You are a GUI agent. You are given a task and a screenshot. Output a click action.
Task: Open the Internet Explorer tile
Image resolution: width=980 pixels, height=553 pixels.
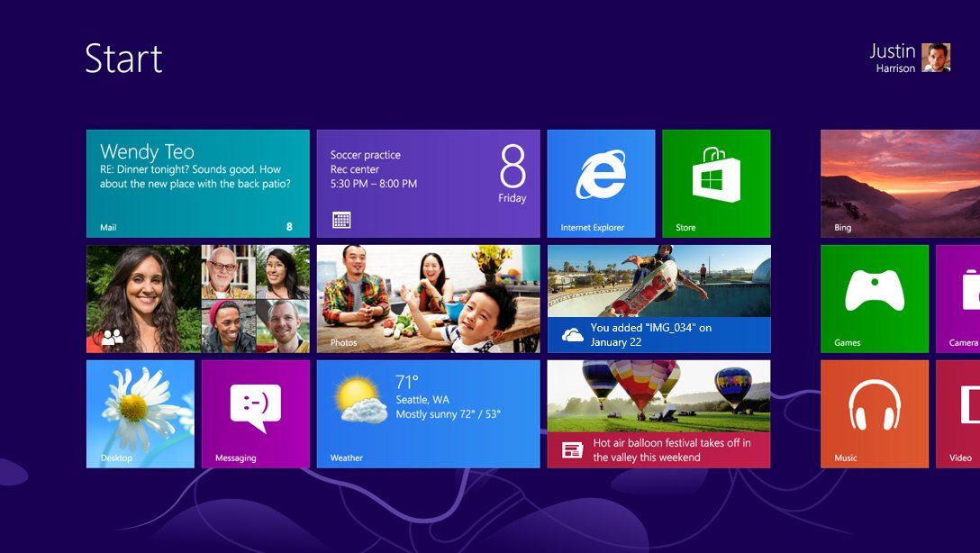(x=601, y=184)
